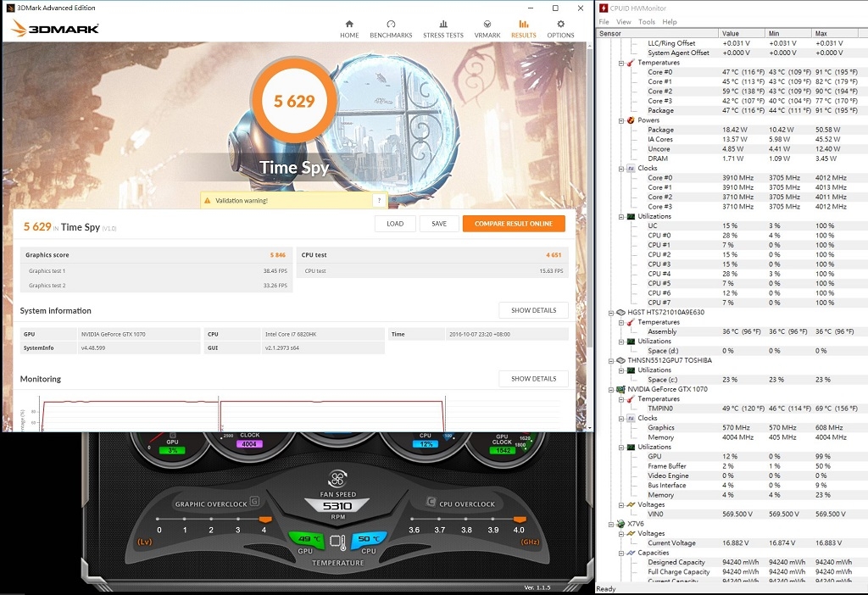Click the SAVE result button
Viewport: 868px width, 595px height.
click(439, 224)
